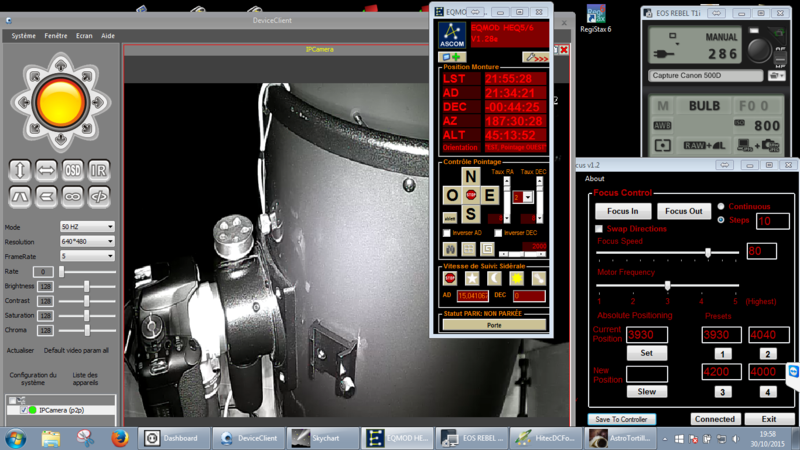Image resolution: width=800 pixels, height=450 pixels.
Task: Click the Steps value field showing 10
Action: click(x=772, y=221)
